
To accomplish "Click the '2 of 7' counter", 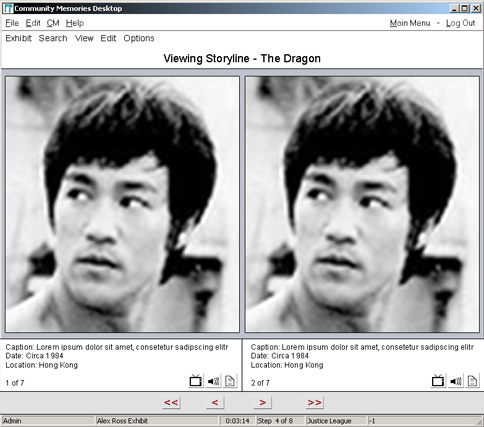I will click(x=260, y=383).
